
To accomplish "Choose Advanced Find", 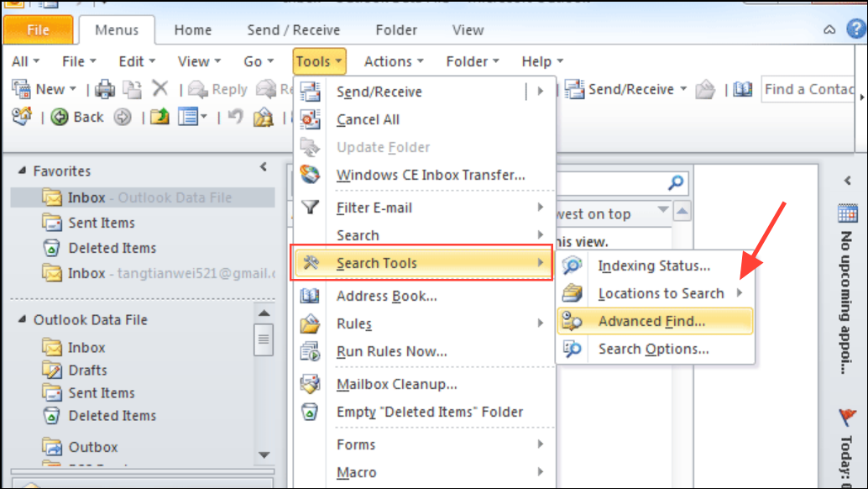I will coord(655,321).
